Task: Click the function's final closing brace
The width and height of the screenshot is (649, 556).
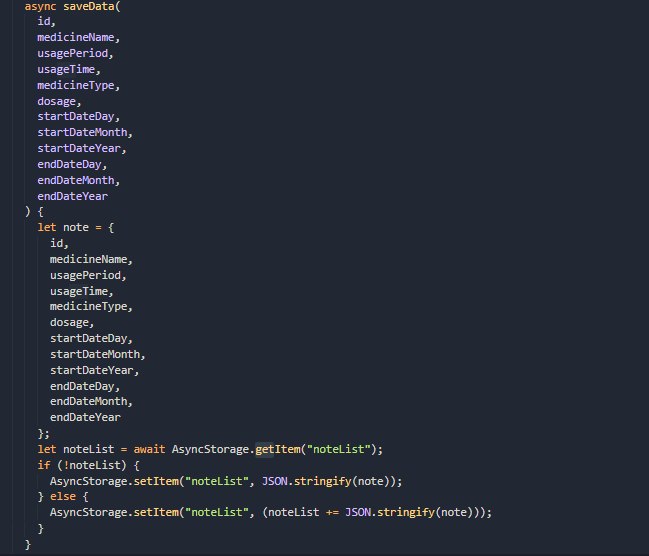Action: point(28,544)
